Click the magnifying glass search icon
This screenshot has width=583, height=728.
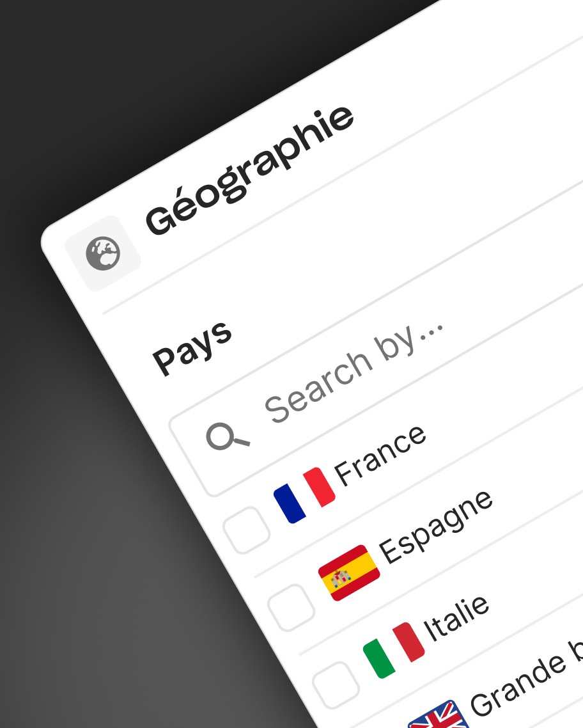pyautogui.click(x=226, y=438)
